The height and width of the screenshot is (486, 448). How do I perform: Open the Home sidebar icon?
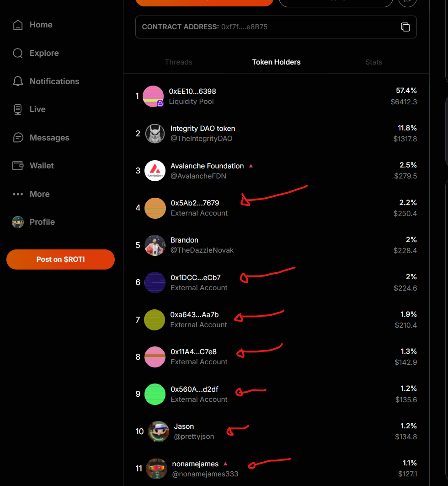[x=18, y=25]
